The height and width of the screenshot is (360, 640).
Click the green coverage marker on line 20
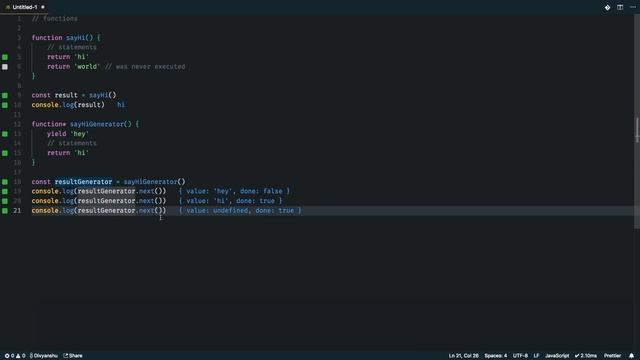pos(5,201)
